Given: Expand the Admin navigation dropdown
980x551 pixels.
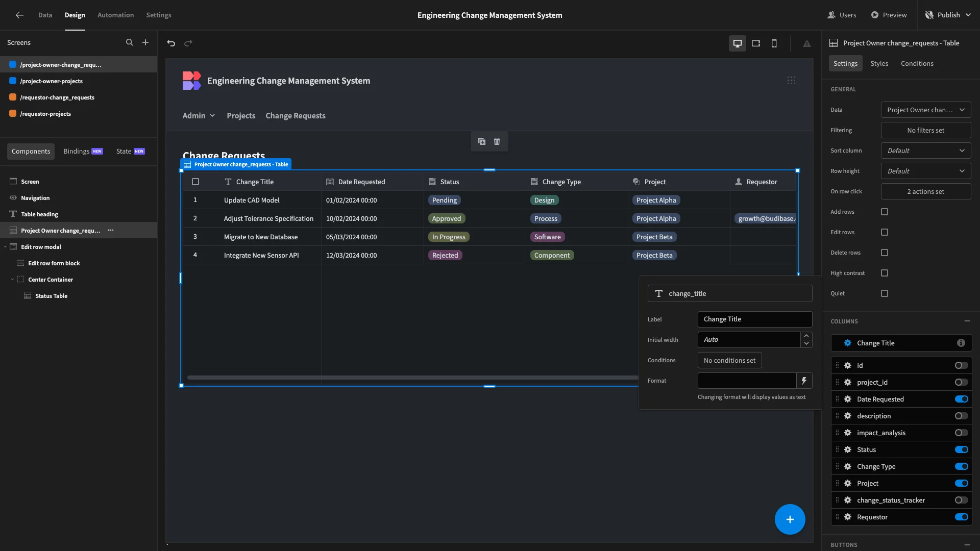Looking at the screenshot, I should 199,116.
